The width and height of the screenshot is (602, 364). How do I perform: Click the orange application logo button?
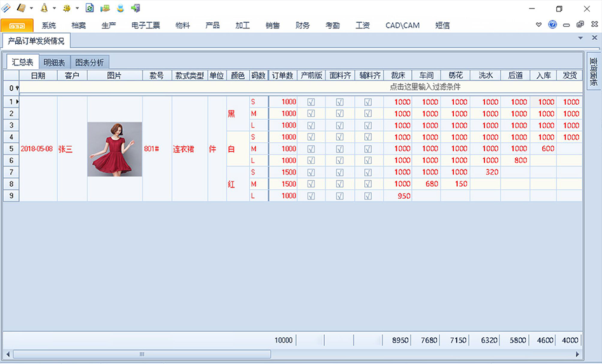point(17,25)
